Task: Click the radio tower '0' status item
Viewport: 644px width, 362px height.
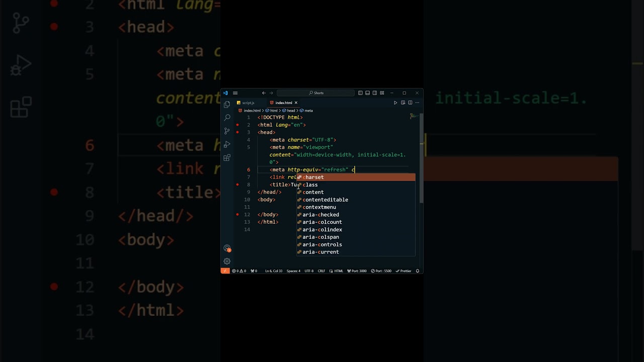Action: (254, 271)
